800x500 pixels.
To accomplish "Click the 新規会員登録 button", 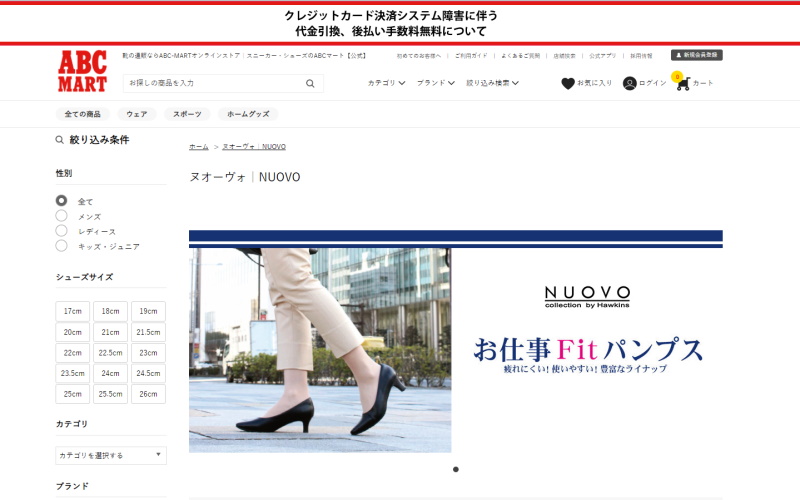I will 696,55.
